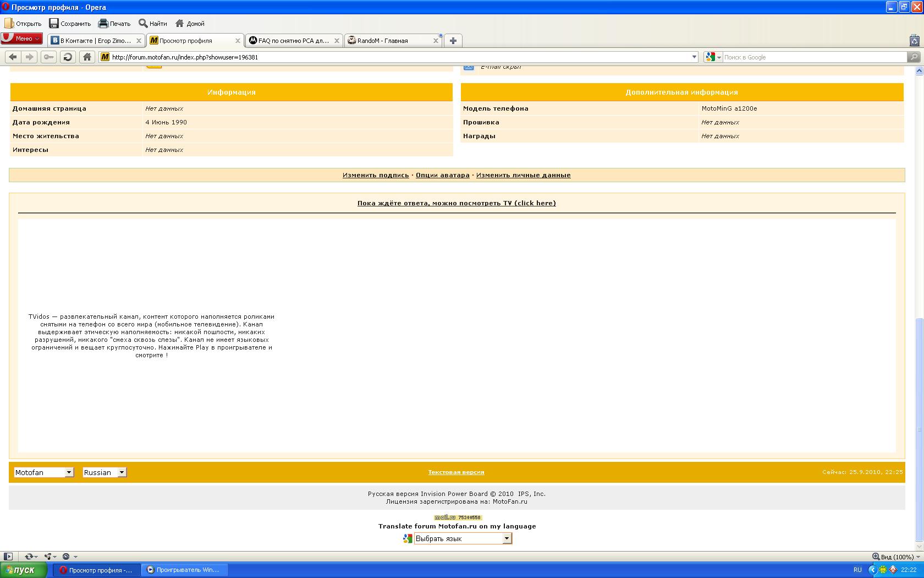
Task: Close the FAQ по снятию PCA tab
Action: (337, 41)
